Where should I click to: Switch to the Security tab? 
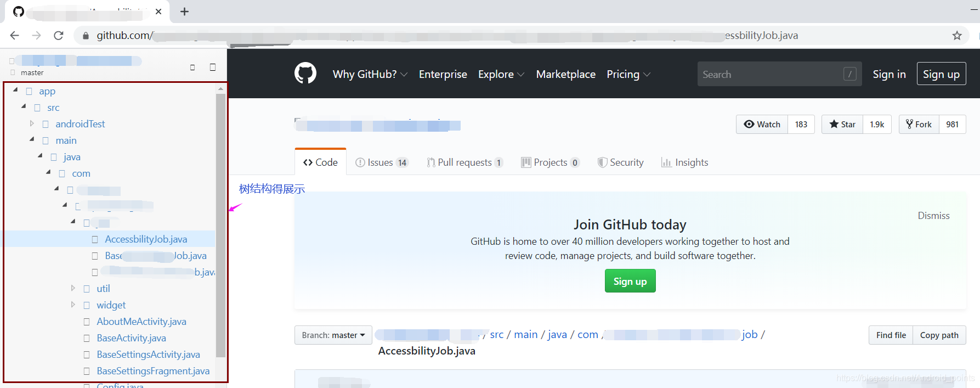tap(620, 162)
